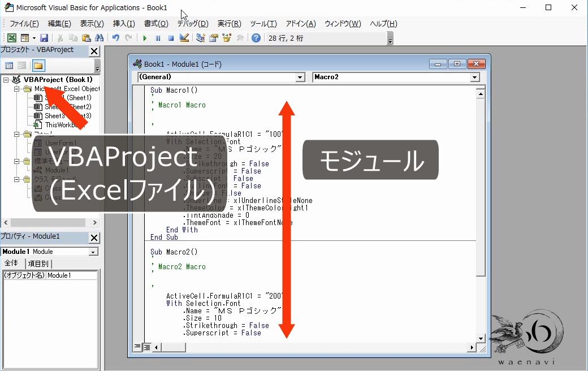Click the (オブジェクト名) value field Module1
The image size is (588, 371).
[72, 275]
